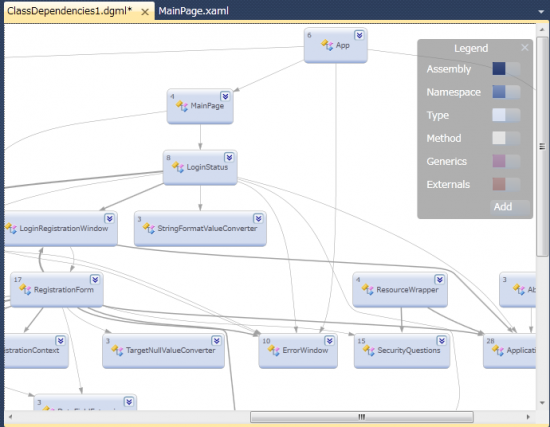Click the MainPage class node icon
Screen dimensions: 550x427
tap(182, 106)
